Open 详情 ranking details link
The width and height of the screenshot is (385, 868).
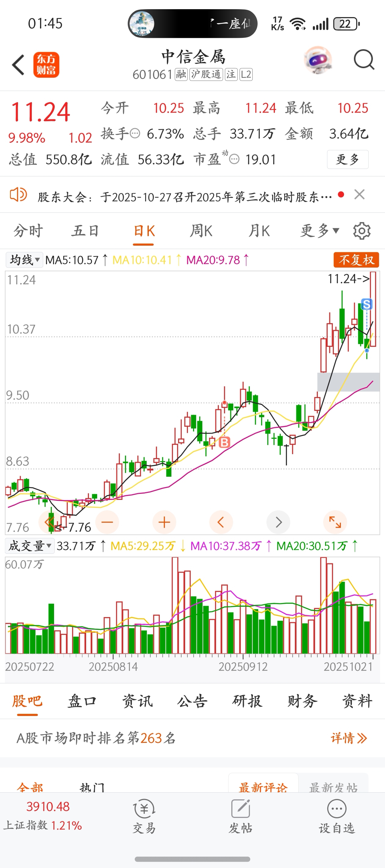(x=349, y=738)
